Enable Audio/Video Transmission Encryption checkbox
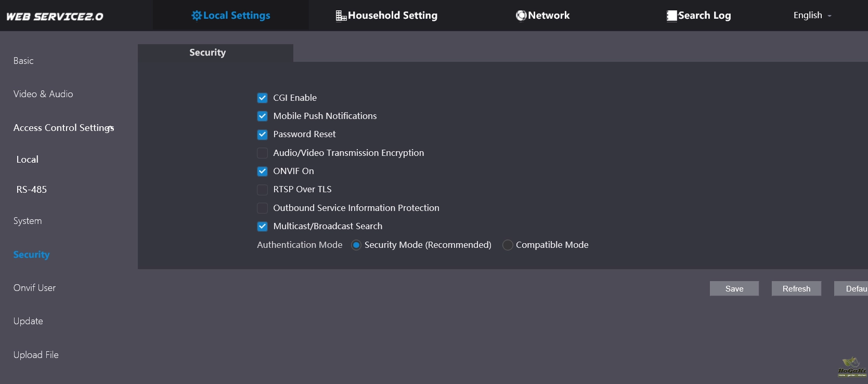868x384 pixels. (x=263, y=153)
